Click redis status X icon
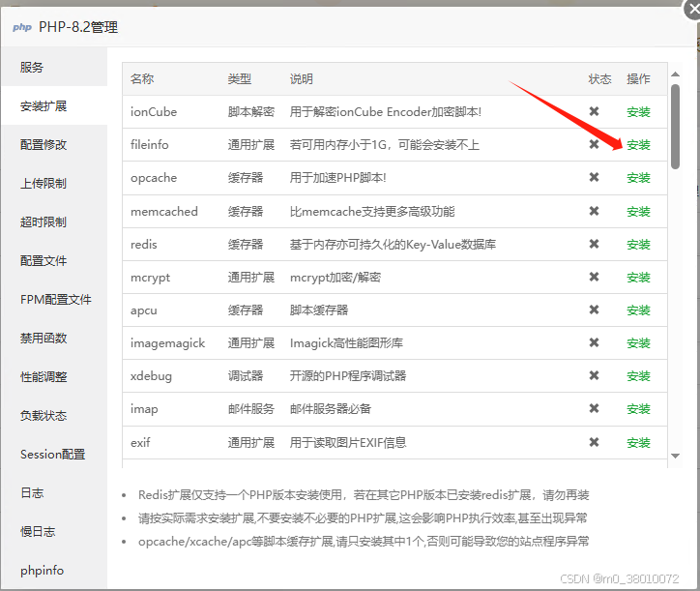Image resolution: width=700 pixels, height=591 pixels. pyautogui.click(x=594, y=244)
